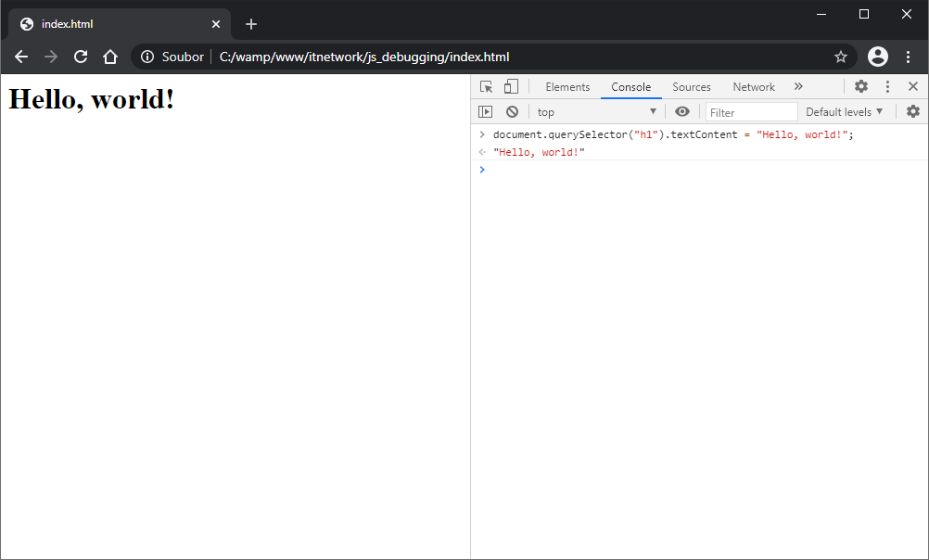Activate the inspect element picker icon

pyautogui.click(x=486, y=87)
